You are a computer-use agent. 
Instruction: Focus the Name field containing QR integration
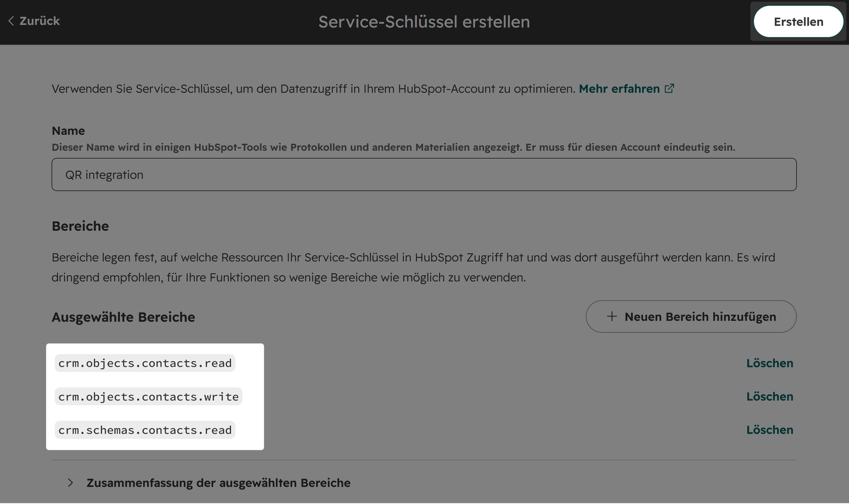(424, 175)
